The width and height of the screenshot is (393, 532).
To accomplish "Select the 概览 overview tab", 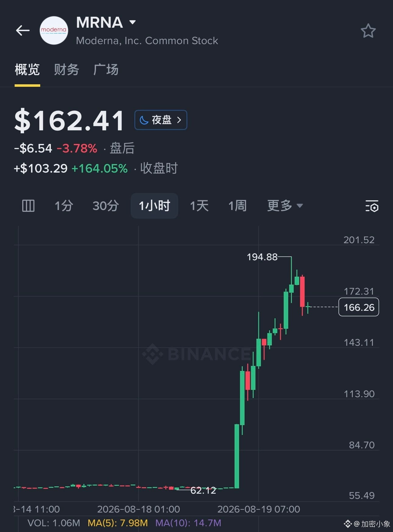I will coord(27,69).
